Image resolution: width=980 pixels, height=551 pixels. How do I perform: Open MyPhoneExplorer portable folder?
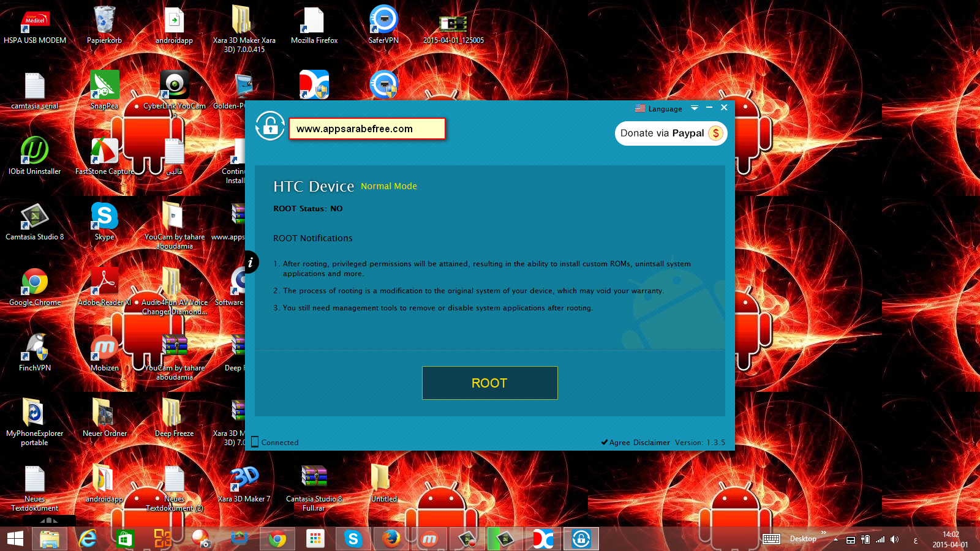35,421
